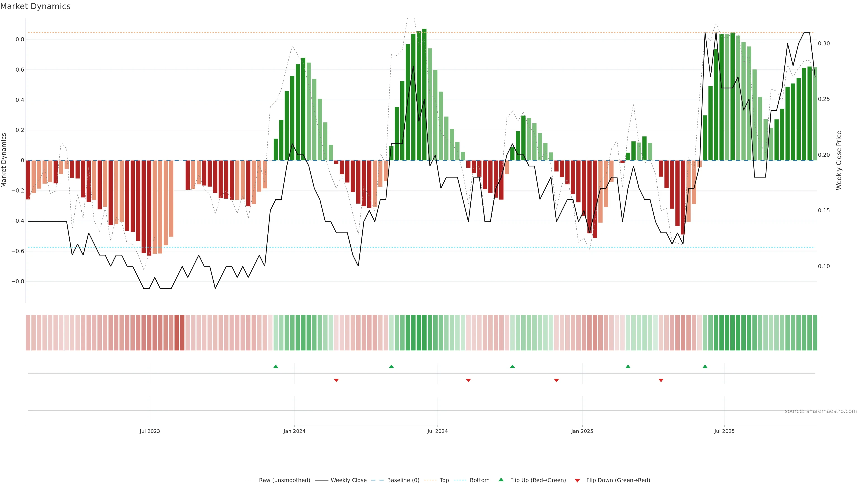The width and height of the screenshot is (868, 488).
Task: Toggle the Top legend entry
Action: 444,480
